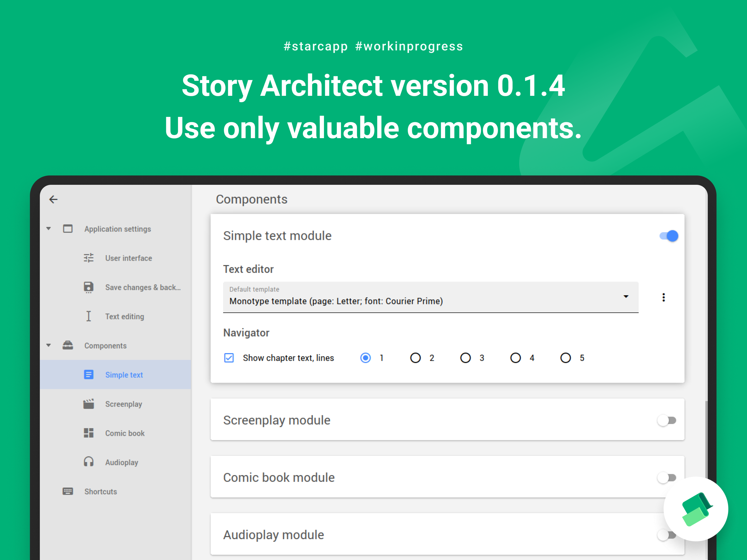Collapse the Components tree arrow
Image resolution: width=747 pixels, height=560 pixels.
click(49, 345)
